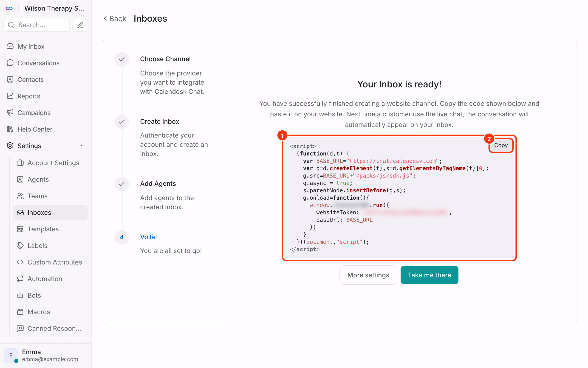Click the Templates layout icon
The width and height of the screenshot is (588, 368).
pos(20,229)
